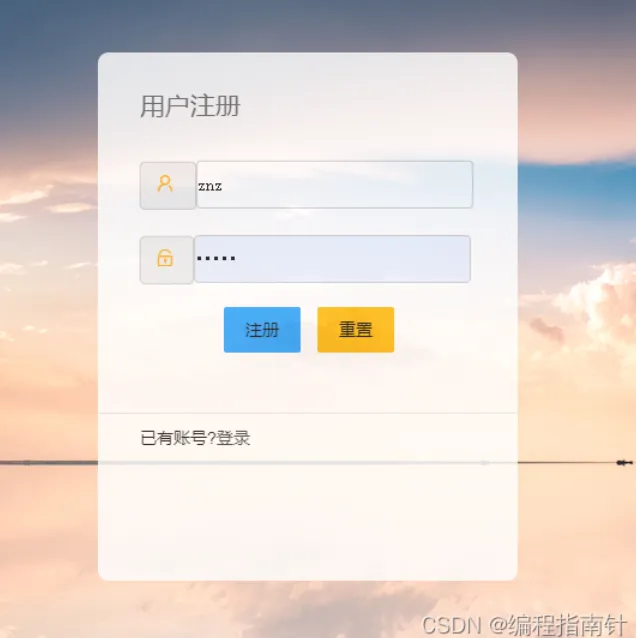Click the orange user avatar icon

(x=165, y=184)
